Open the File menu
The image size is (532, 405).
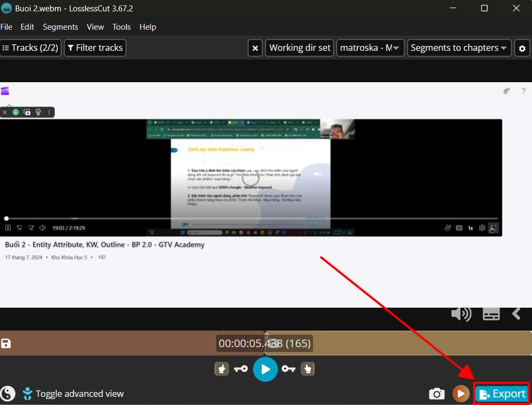tap(6, 27)
